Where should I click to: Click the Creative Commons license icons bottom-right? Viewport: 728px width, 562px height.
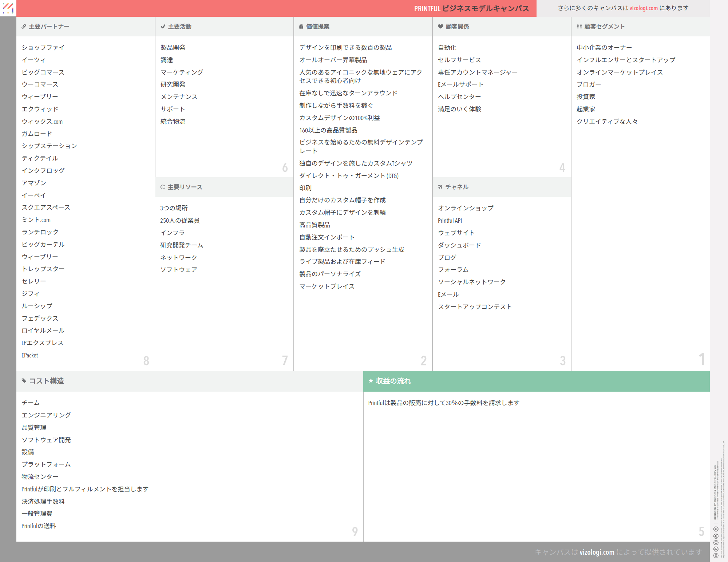(x=716, y=542)
